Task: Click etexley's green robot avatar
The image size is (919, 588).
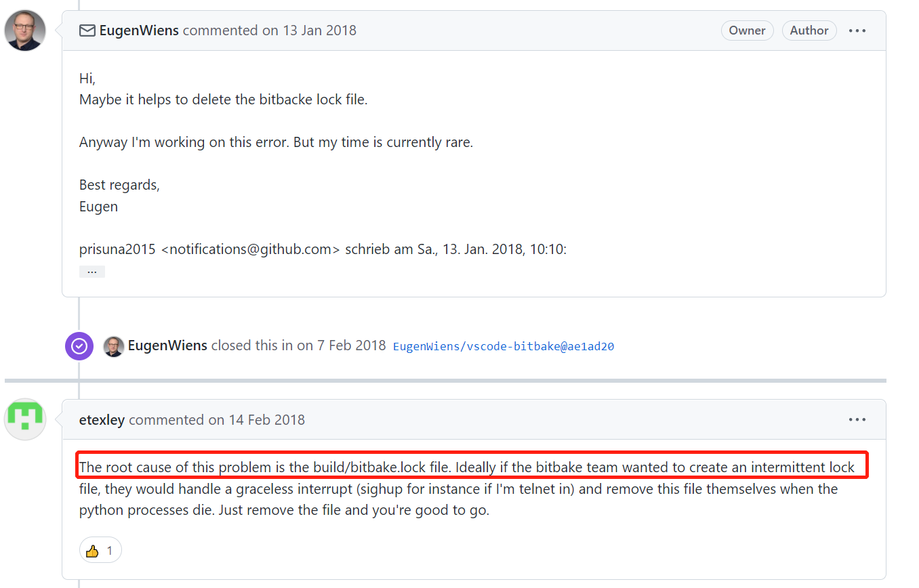Action: point(24,419)
